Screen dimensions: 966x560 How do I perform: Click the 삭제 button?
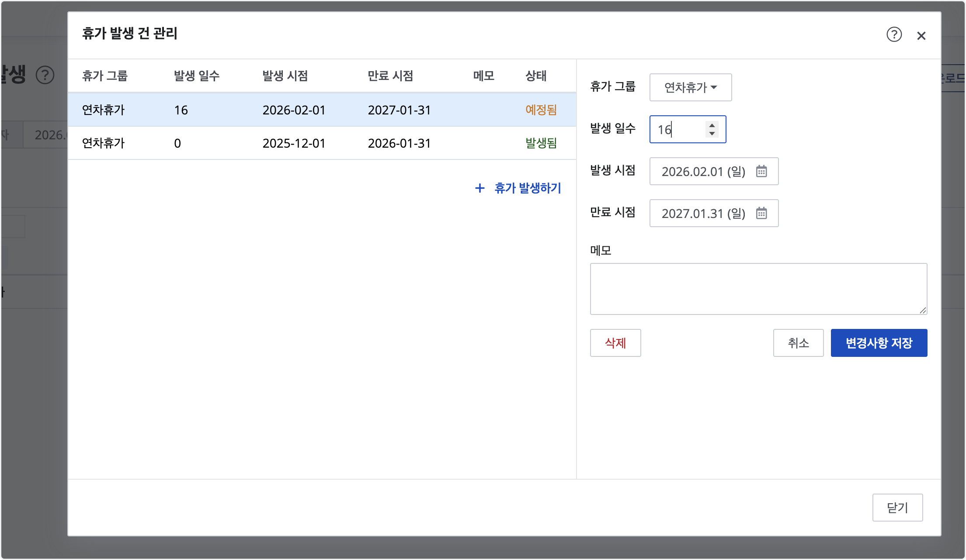[x=615, y=343]
